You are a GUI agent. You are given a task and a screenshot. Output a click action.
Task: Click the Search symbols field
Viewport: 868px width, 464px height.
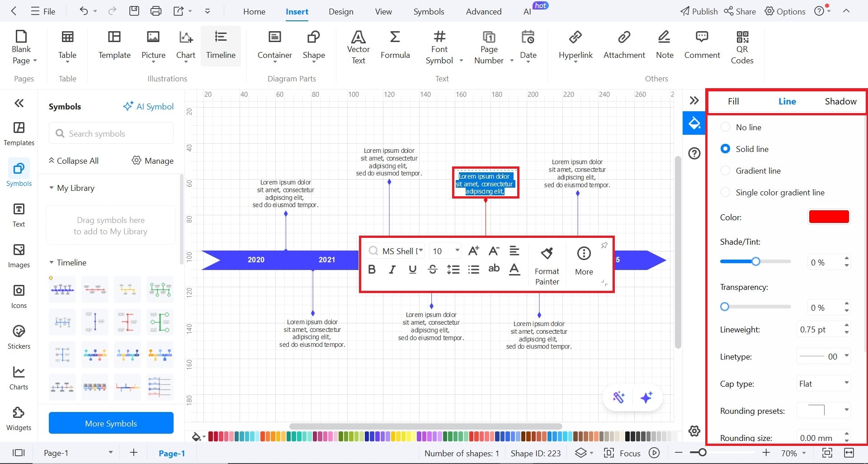[x=111, y=133]
